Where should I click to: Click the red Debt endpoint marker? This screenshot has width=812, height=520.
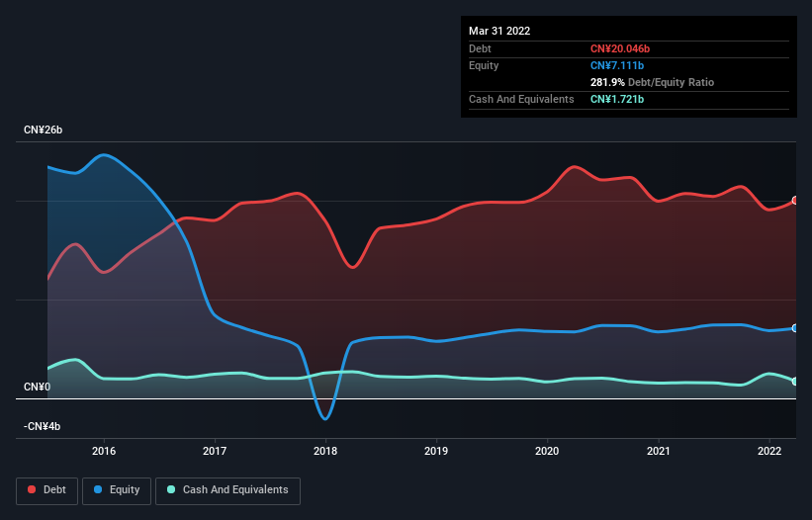click(795, 201)
